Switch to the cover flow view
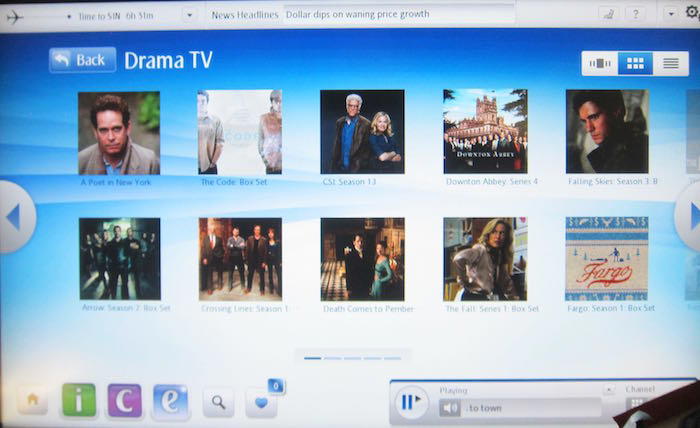 [x=600, y=63]
